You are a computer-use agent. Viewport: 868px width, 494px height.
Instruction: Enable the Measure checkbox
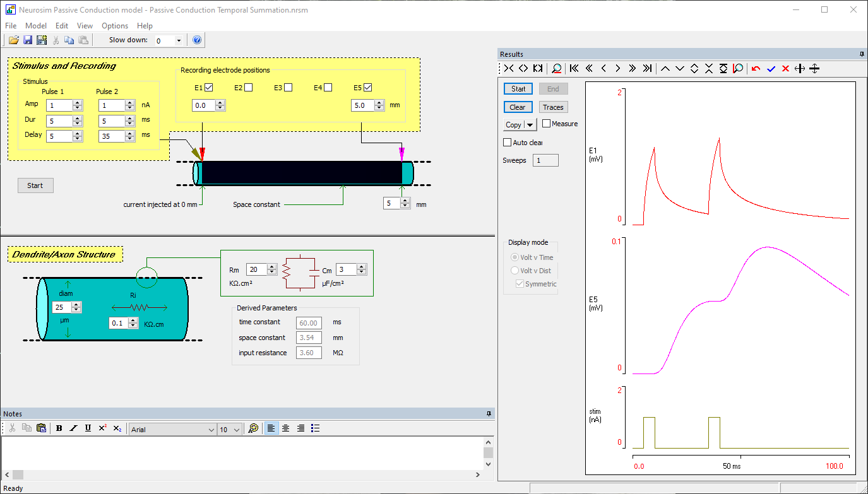[x=547, y=124]
